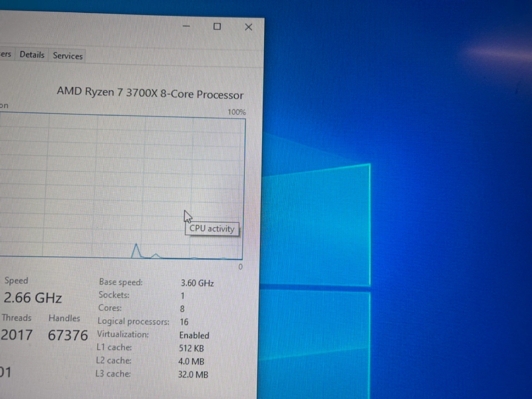The height and width of the screenshot is (399, 532).
Task: Click the 67376 handles count
Action: [x=68, y=335]
